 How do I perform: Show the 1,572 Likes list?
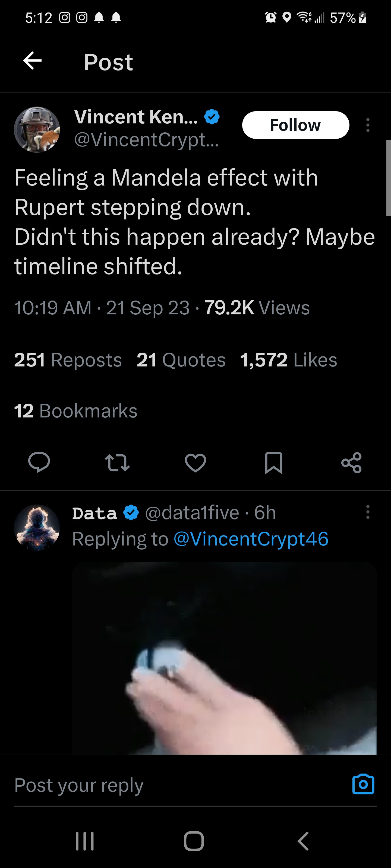288,359
